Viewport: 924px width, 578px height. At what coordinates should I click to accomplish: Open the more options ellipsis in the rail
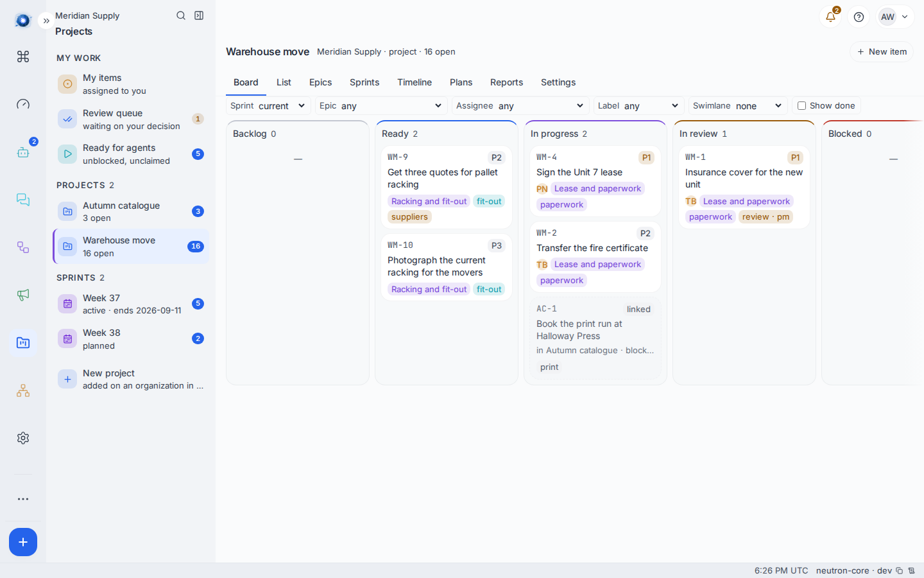click(x=23, y=499)
